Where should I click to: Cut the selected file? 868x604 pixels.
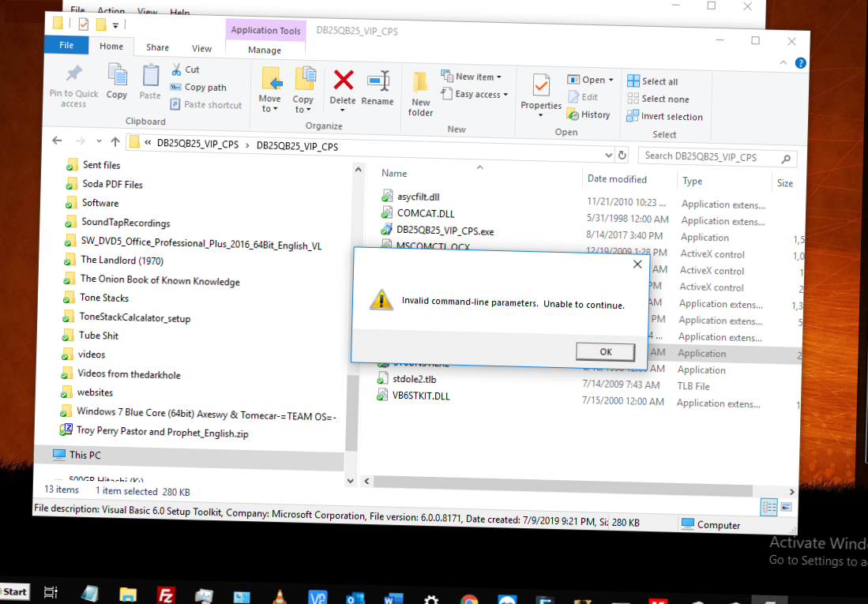tap(186, 69)
